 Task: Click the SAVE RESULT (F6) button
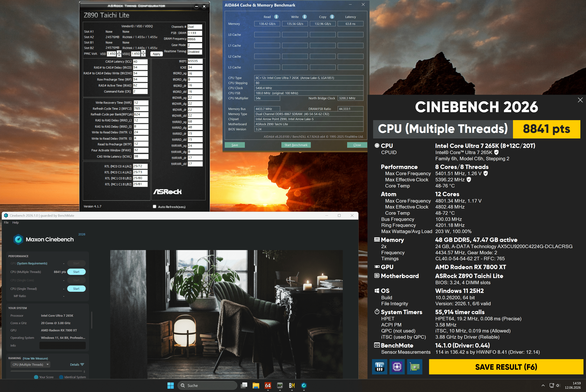(506, 367)
